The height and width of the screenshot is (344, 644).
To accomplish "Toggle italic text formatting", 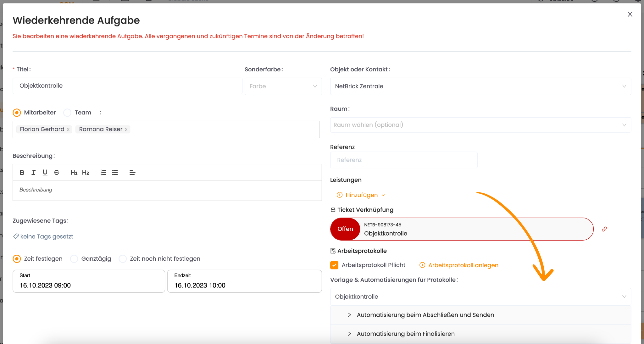I will pos(34,172).
